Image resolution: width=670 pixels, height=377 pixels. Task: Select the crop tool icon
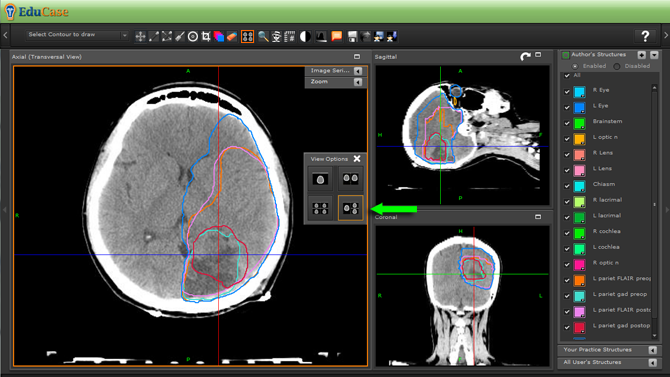coord(206,37)
